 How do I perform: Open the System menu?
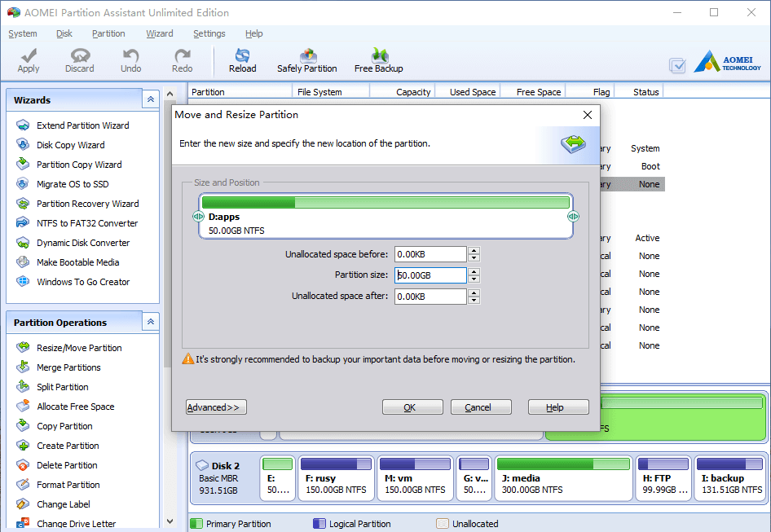23,33
